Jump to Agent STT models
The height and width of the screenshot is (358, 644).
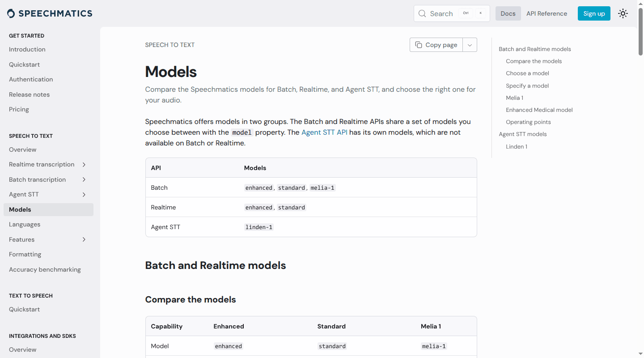tap(523, 134)
